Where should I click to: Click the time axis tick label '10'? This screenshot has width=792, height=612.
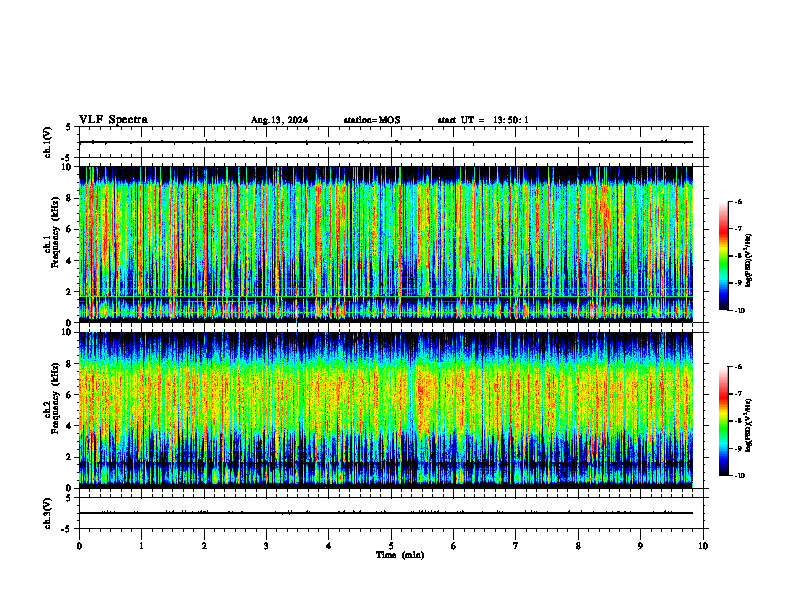pos(703,546)
